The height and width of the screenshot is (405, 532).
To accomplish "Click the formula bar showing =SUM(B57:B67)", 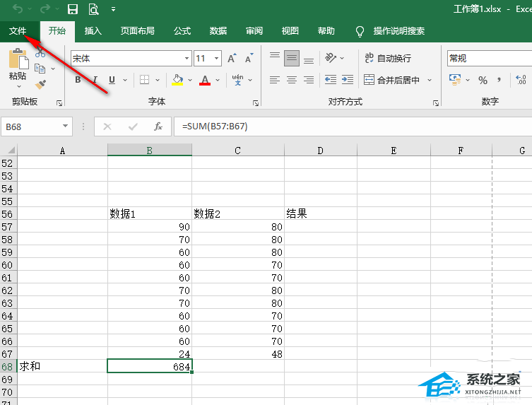I will (x=353, y=127).
